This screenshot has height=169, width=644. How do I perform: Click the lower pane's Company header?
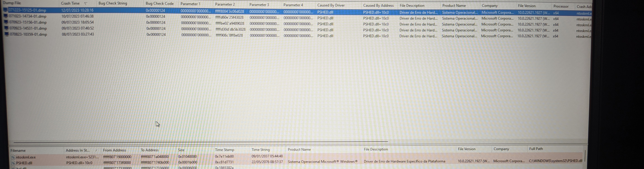coord(501,149)
